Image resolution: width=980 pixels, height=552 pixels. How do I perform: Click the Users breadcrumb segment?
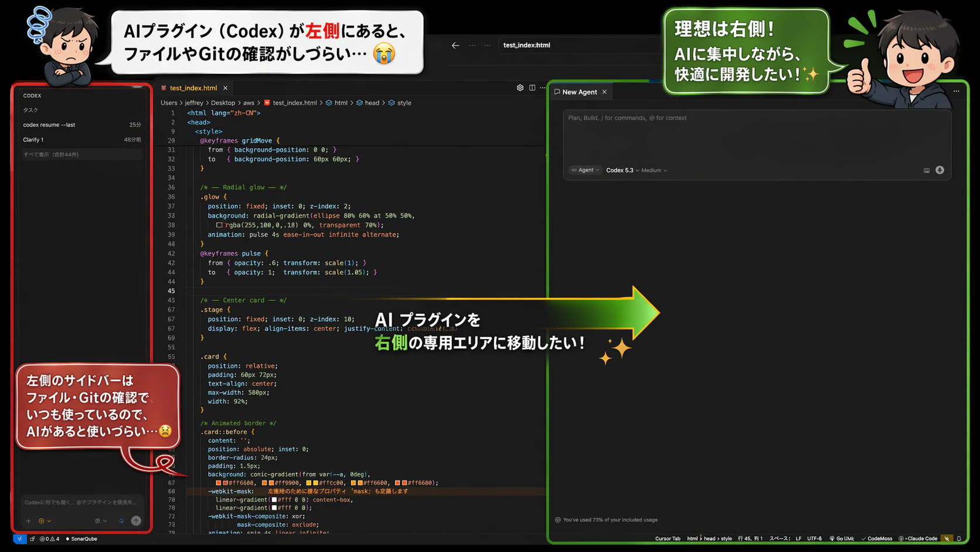tap(169, 103)
